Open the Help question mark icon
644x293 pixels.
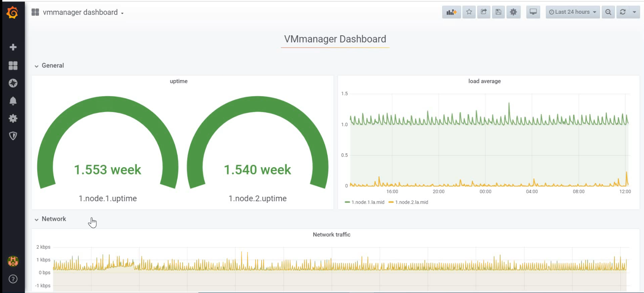coord(13,279)
